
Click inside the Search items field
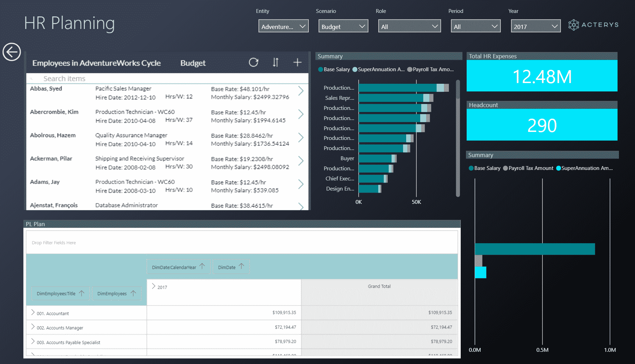(x=65, y=79)
